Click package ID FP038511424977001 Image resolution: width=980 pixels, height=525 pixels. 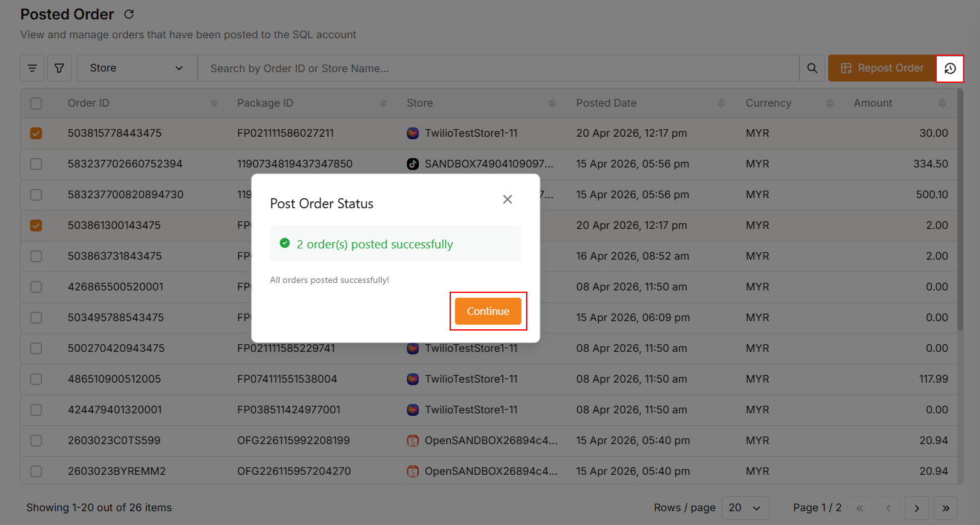click(x=288, y=410)
